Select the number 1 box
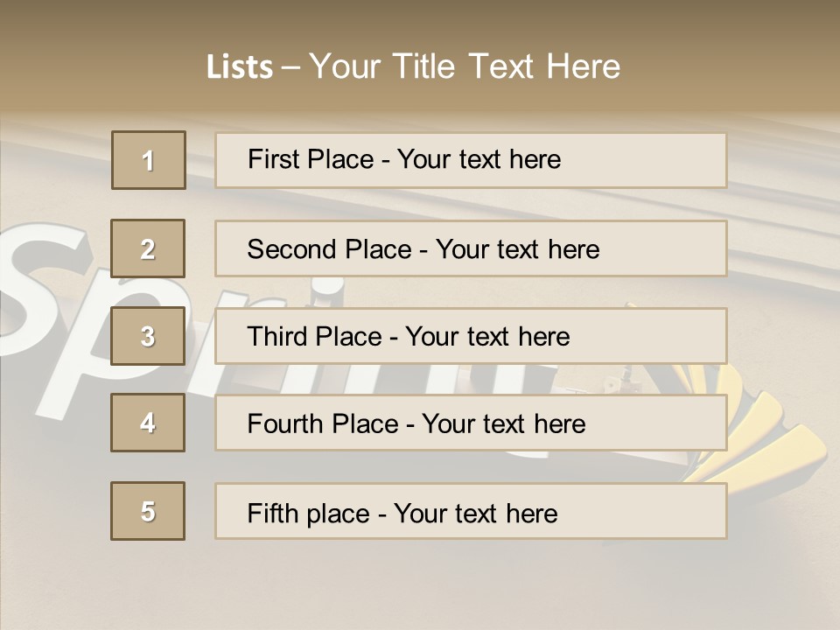840x630 pixels. click(148, 160)
